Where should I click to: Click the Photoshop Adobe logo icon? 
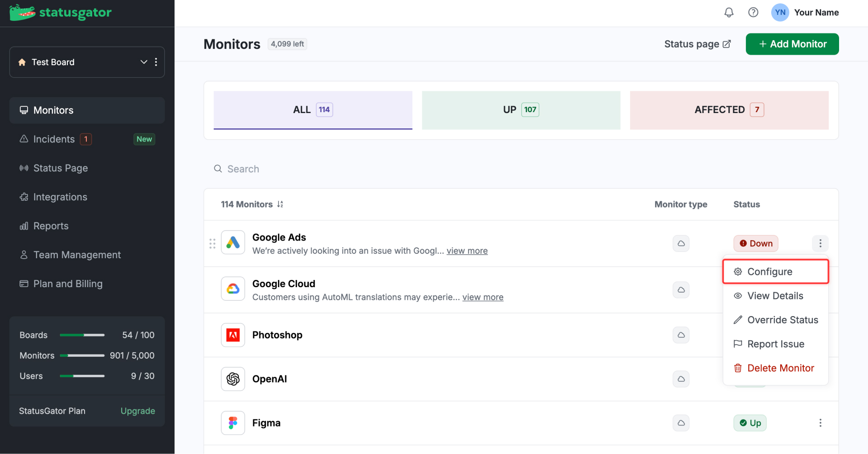coord(233,335)
